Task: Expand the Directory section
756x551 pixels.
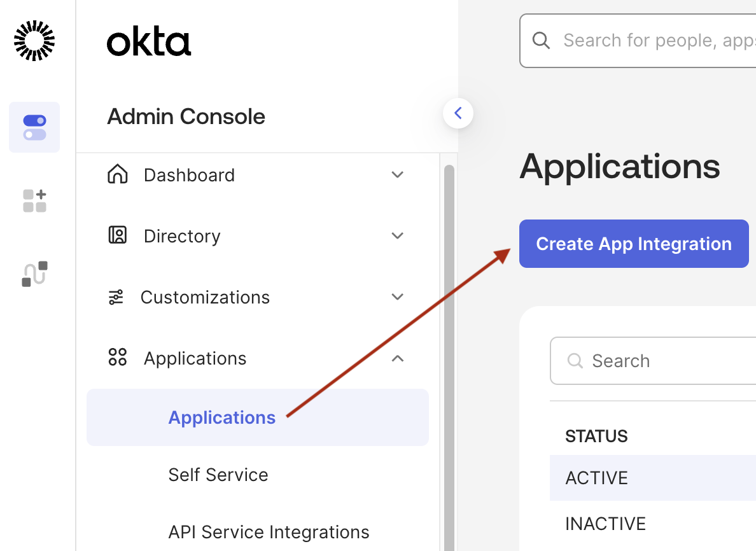Action: pos(397,235)
